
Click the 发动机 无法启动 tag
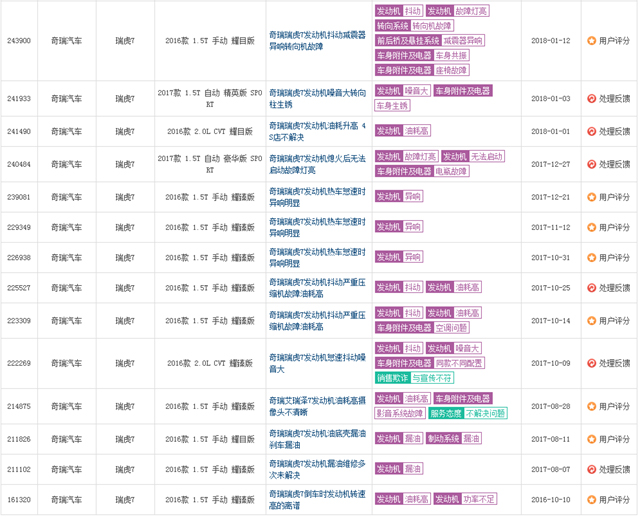(473, 156)
